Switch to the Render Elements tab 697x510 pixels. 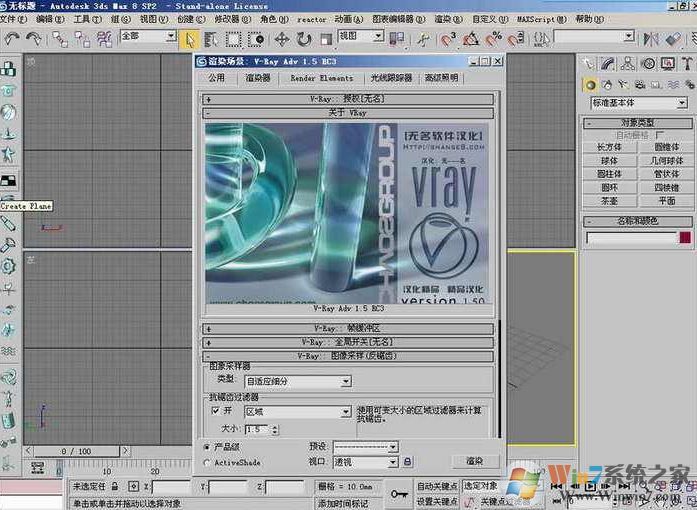click(x=322, y=78)
